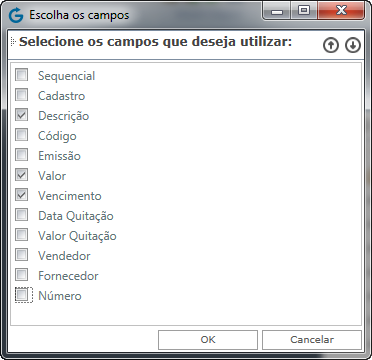Screen dimensions: 372x360
Task: Tick the Código checkbox
Action: point(22,135)
